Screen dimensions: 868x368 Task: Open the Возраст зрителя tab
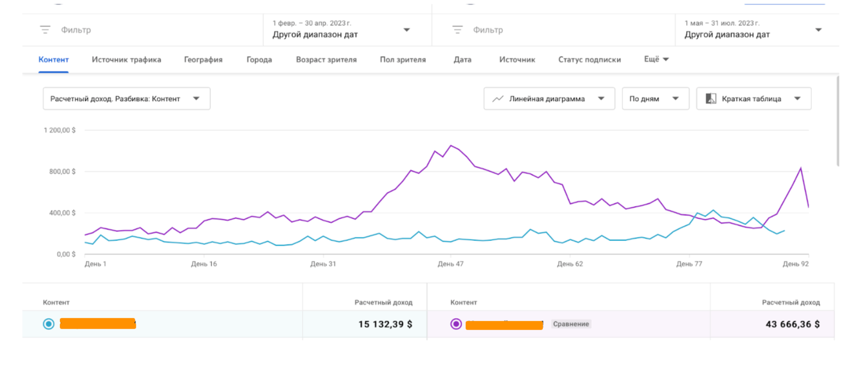coord(327,59)
